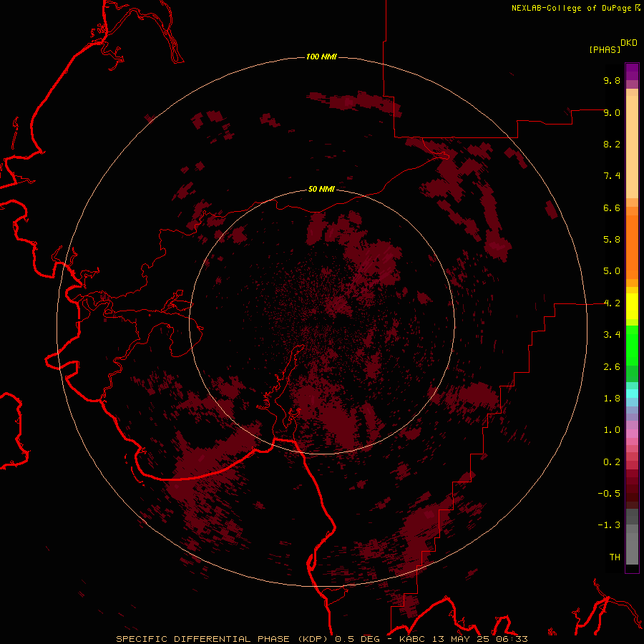Click the 0.5 DEG elevation angle text
Viewport: 644px width, 644px height.
pyautogui.click(x=357, y=639)
